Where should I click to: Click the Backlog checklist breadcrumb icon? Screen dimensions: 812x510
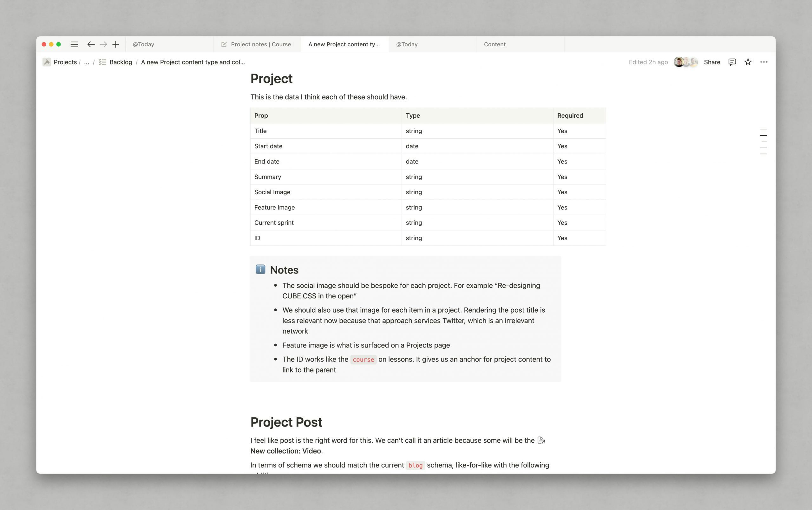click(102, 62)
